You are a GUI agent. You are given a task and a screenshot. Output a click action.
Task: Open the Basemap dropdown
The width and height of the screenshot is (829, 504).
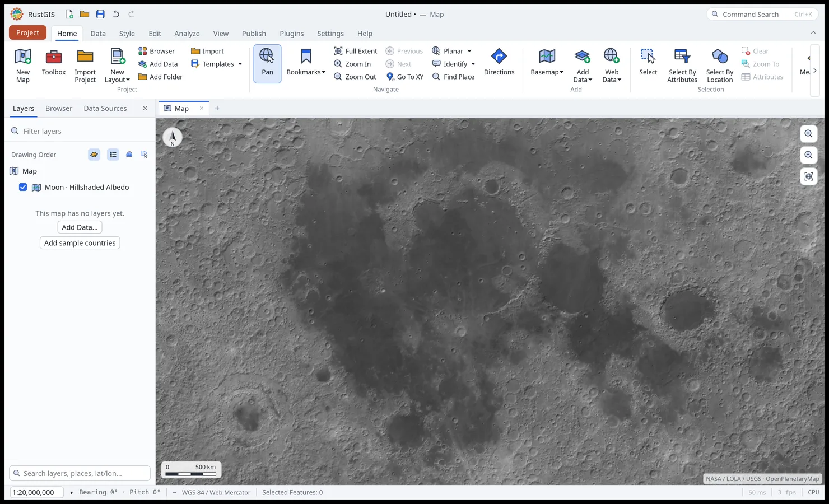coord(547,63)
